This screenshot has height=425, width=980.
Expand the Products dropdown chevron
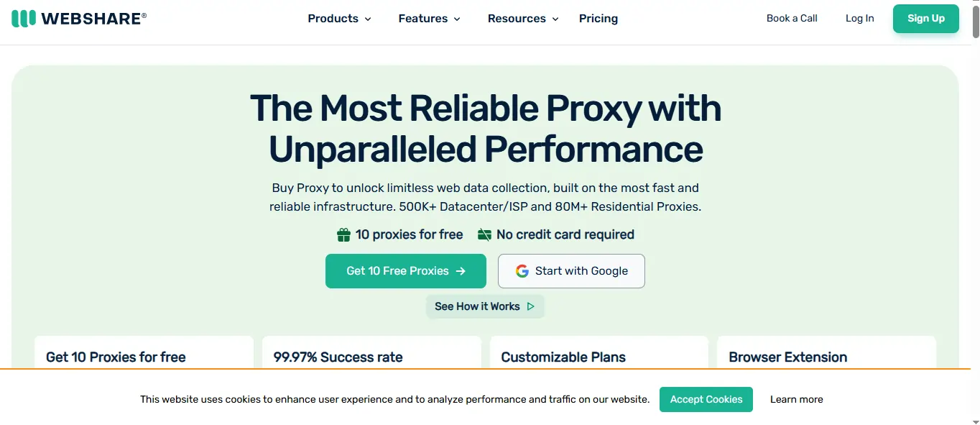coord(368,19)
